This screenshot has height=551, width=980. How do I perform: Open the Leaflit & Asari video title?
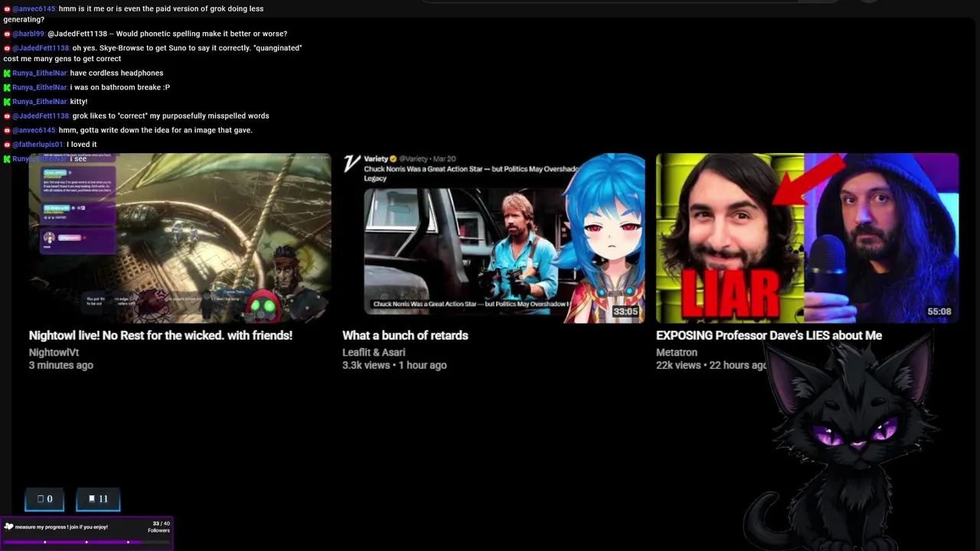pyautogui.click(x=405, y=335)
